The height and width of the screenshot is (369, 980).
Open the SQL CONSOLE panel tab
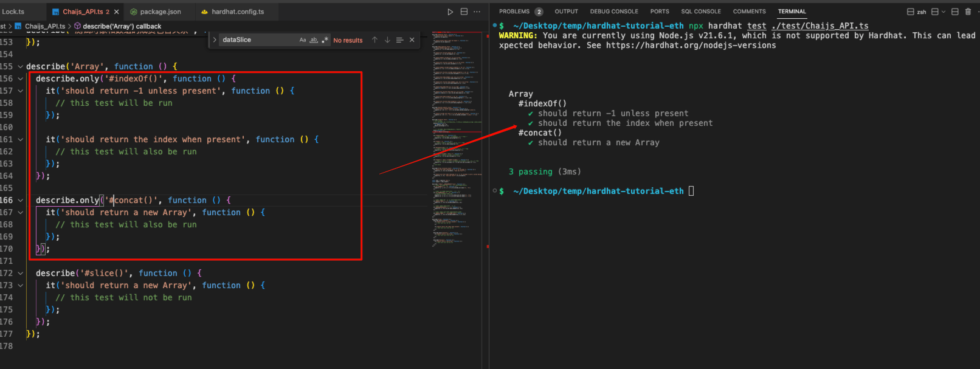(x=701, y=12)
